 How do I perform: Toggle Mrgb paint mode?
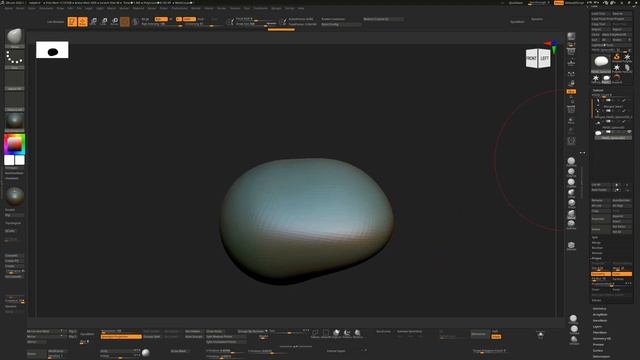(x=145, y=19)
